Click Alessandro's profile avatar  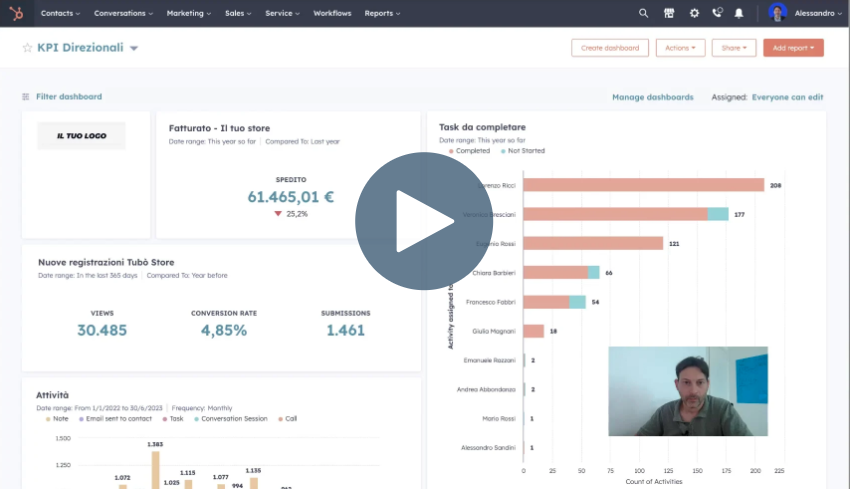pyautogui.click(x=777, y=12)
